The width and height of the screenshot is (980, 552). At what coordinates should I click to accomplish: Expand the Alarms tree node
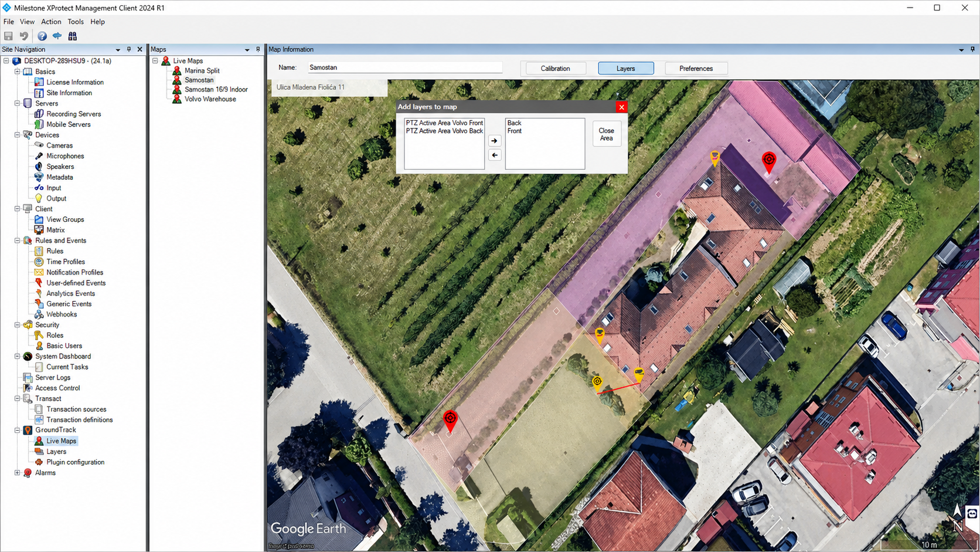point(18,473)
